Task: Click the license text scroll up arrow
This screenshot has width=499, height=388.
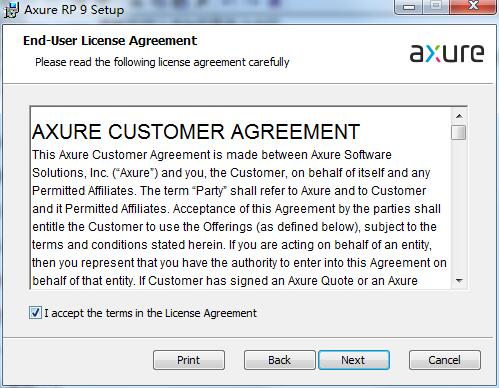Action: pyautogui.click(x=459, y=116)
